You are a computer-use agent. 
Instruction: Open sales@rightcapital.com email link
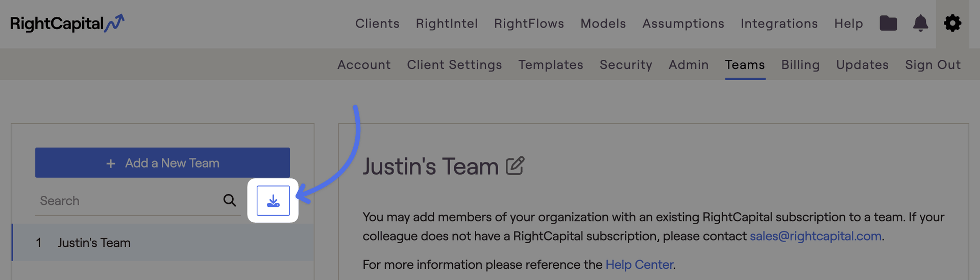pyautogui.click(x=815, y=236)
